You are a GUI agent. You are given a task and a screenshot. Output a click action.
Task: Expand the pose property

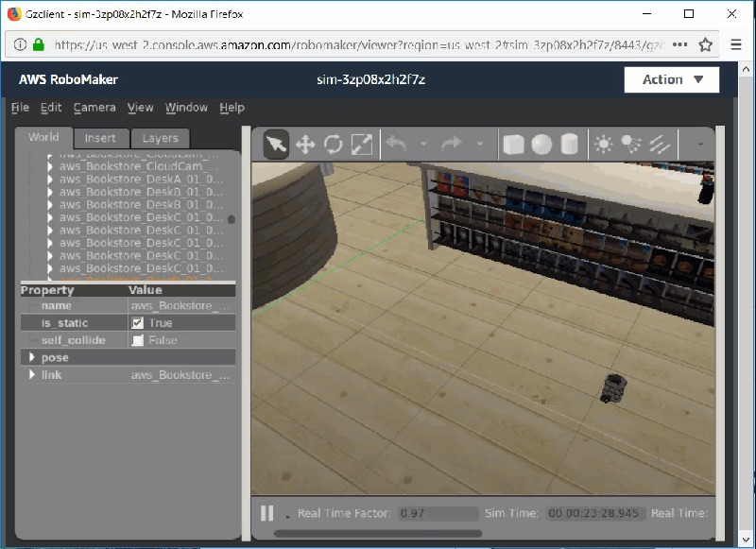[x=32, y=358]
